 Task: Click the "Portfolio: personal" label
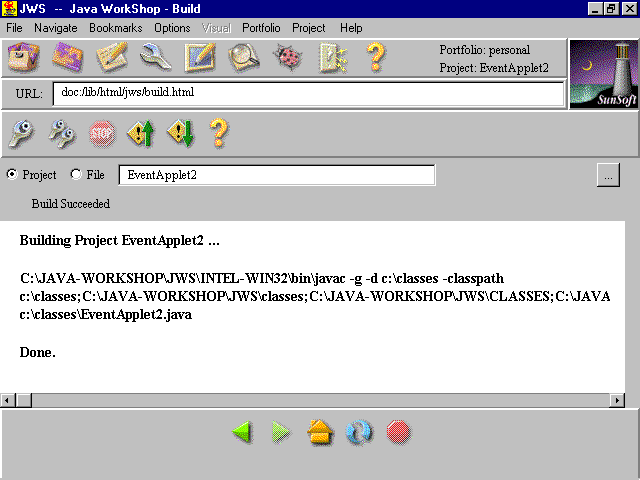point(484,50)
